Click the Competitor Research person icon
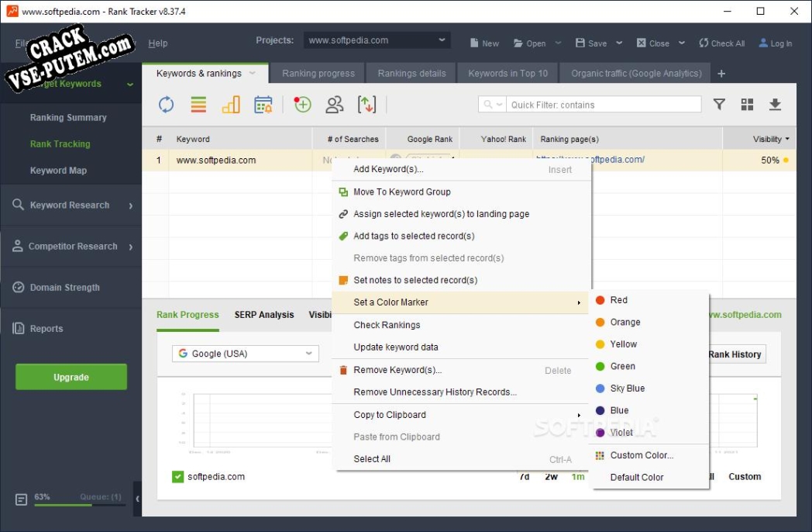The height and width of the screenshot is (532, 812). coord(18,246)
